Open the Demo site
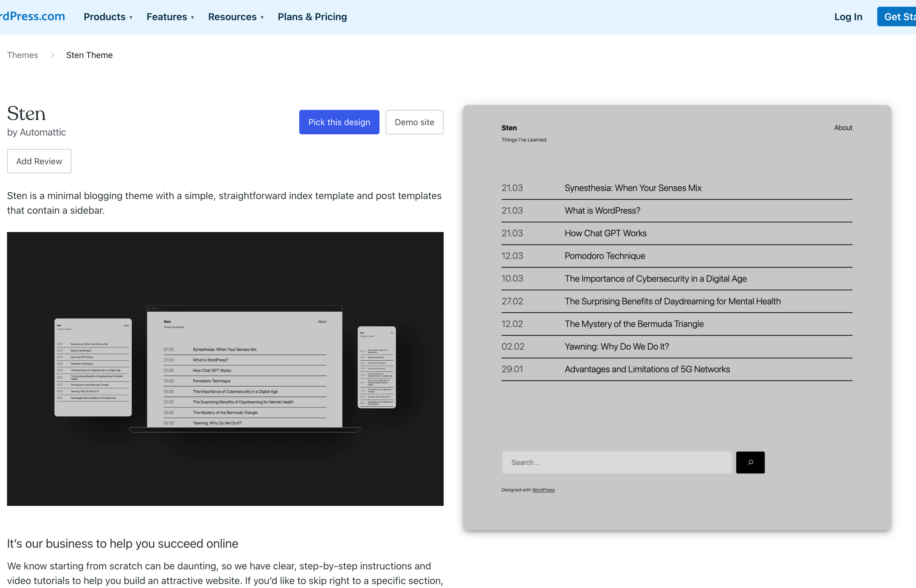 [x=414, y=122]
